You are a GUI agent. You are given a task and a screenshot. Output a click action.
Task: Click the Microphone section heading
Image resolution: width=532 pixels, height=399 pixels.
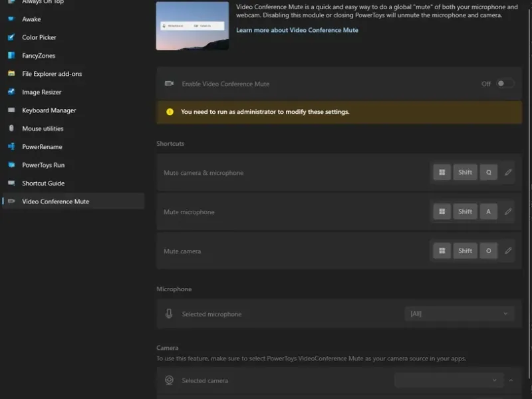pyautogui.click(x=174, y=289)
